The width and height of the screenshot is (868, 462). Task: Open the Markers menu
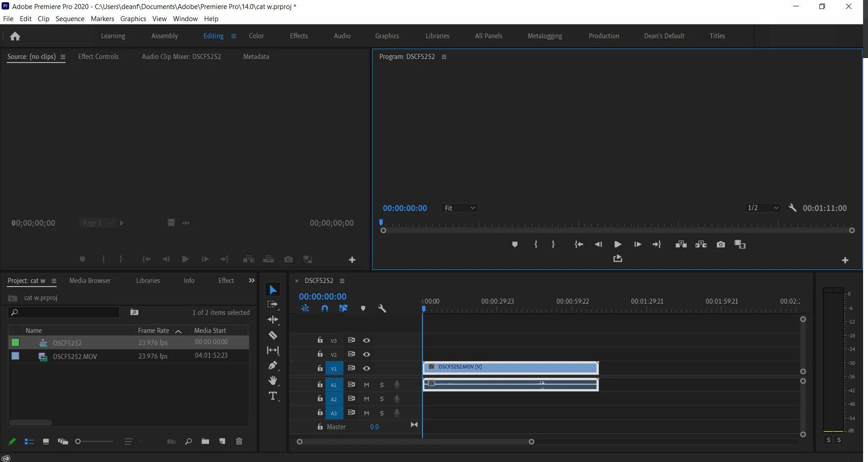coord(102,19)
